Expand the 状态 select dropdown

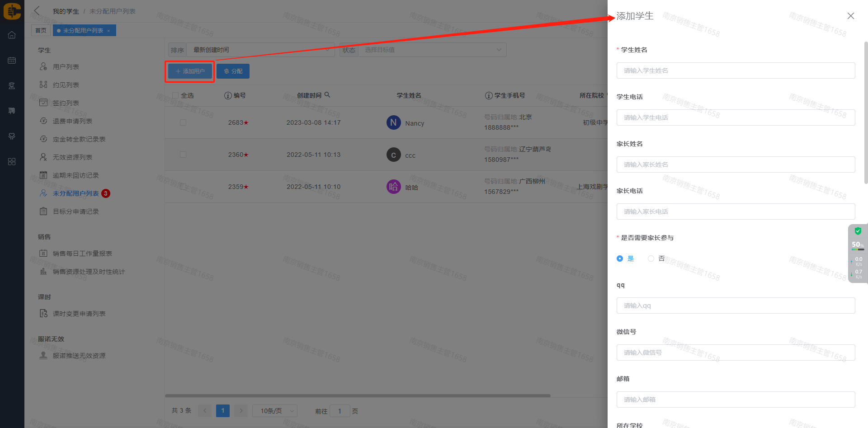click(x=433, y=50)
